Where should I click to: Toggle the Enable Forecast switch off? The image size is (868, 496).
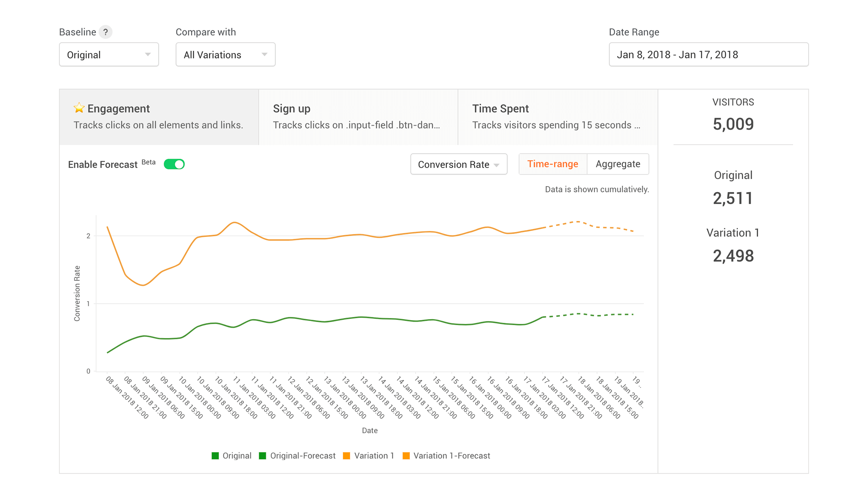pos(174,163)
